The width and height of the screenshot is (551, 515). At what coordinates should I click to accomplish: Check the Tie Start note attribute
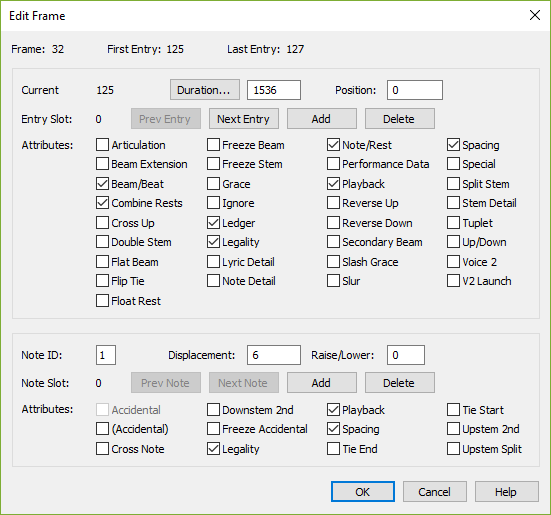(x=453, y=410)
